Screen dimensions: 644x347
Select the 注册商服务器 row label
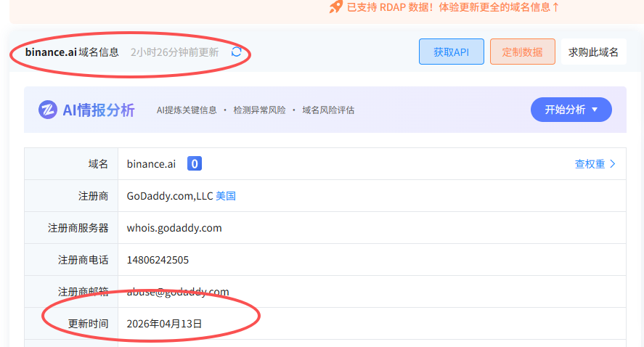tap(78, 228)
